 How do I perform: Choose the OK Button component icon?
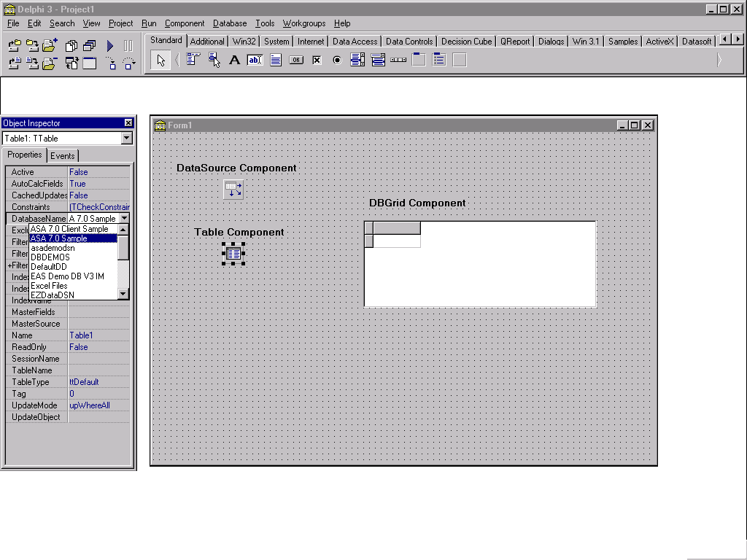pos(296,61)
